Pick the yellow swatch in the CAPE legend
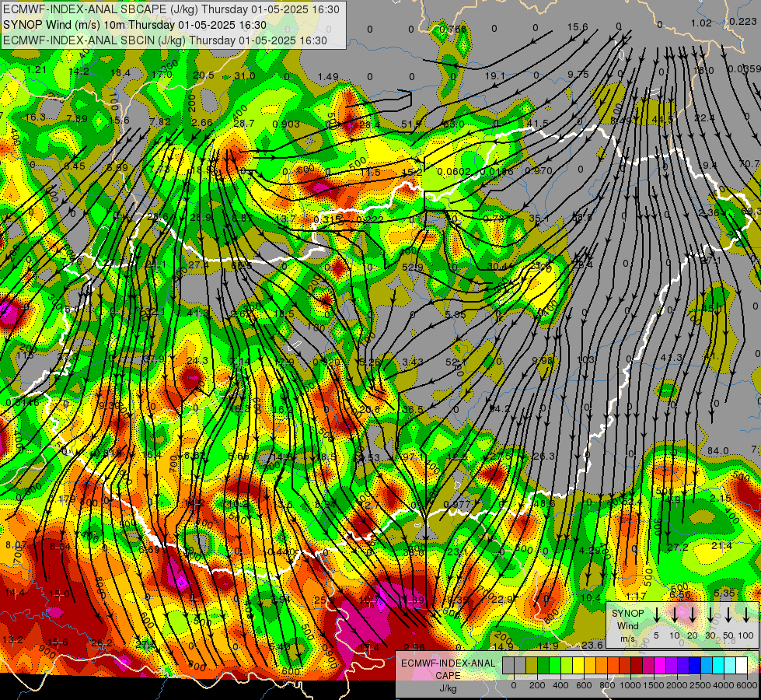 (578, 665)
